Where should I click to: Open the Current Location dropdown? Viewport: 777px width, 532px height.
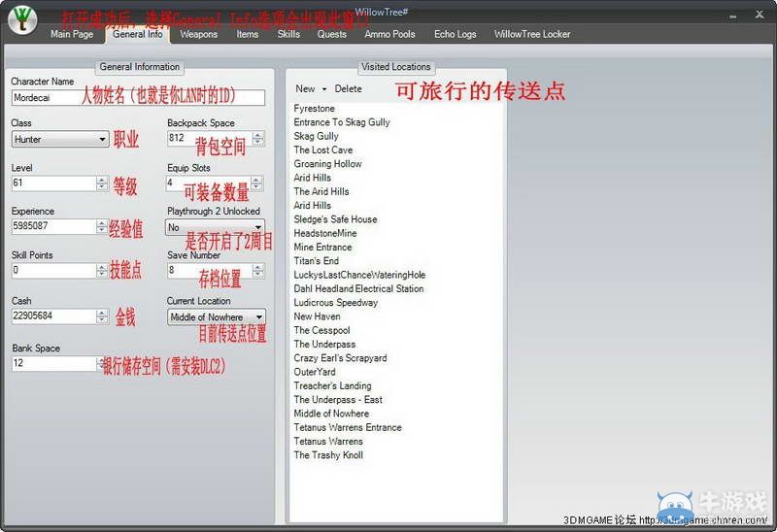[x=217, y=317]
